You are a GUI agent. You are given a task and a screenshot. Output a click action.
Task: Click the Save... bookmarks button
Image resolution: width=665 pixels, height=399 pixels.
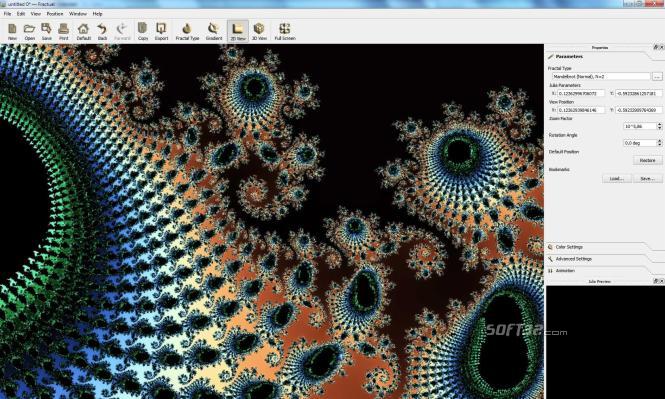pyautogui.click(x=648, y=179)
